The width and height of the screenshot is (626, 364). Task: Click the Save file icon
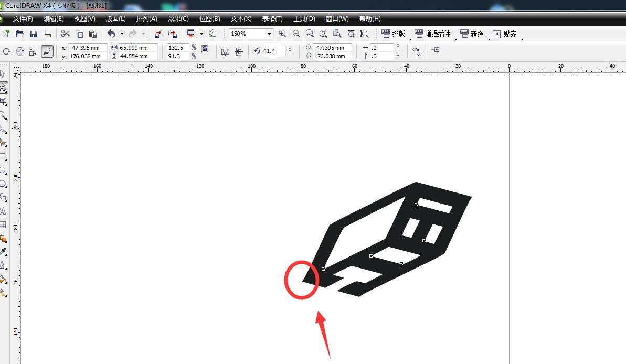pos(34,34)
